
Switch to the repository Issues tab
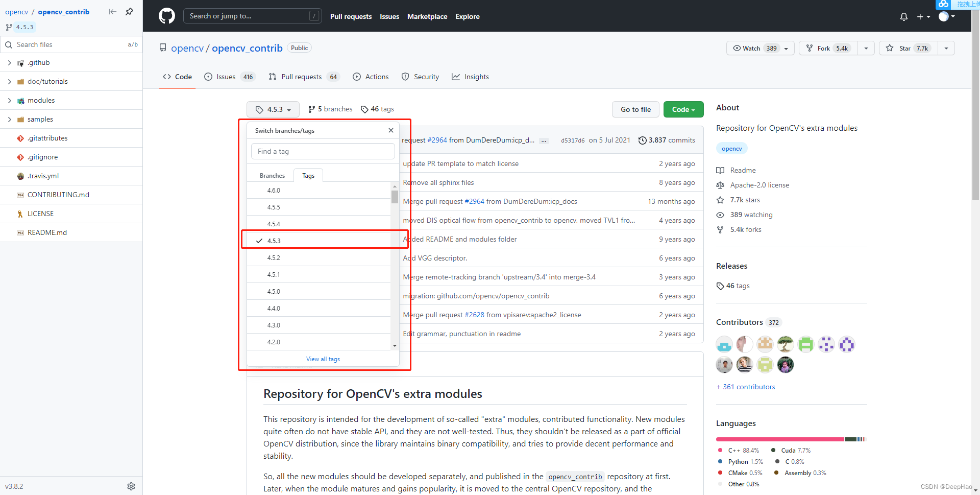pyautogui.click(x=229, y=77)
